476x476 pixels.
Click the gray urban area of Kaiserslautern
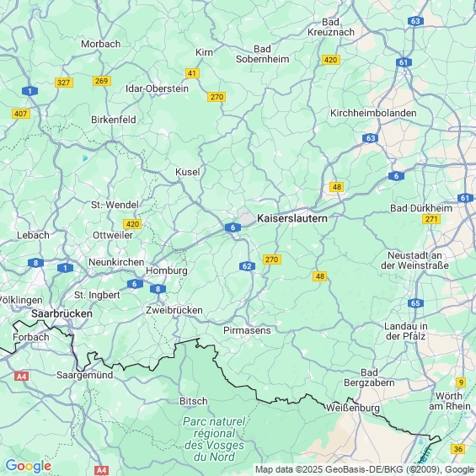pyautogui.click(x=247, y=217)
